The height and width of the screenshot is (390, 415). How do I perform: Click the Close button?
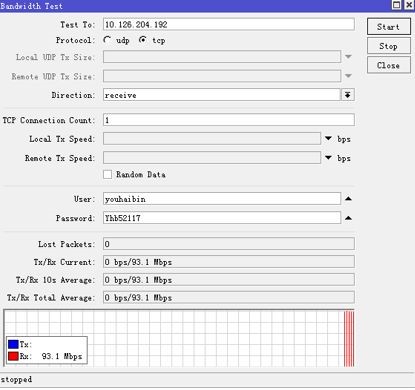389,65
